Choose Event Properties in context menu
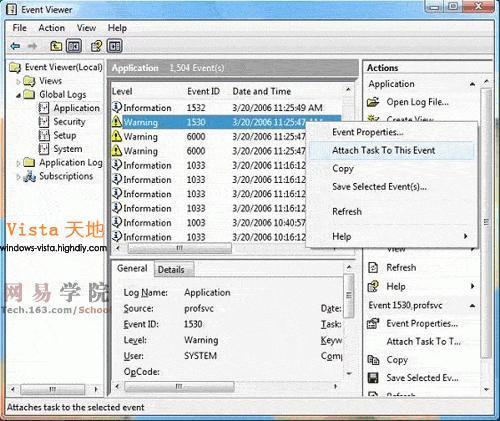This screenshot has width=500, height=421. (x=368, y=132)
